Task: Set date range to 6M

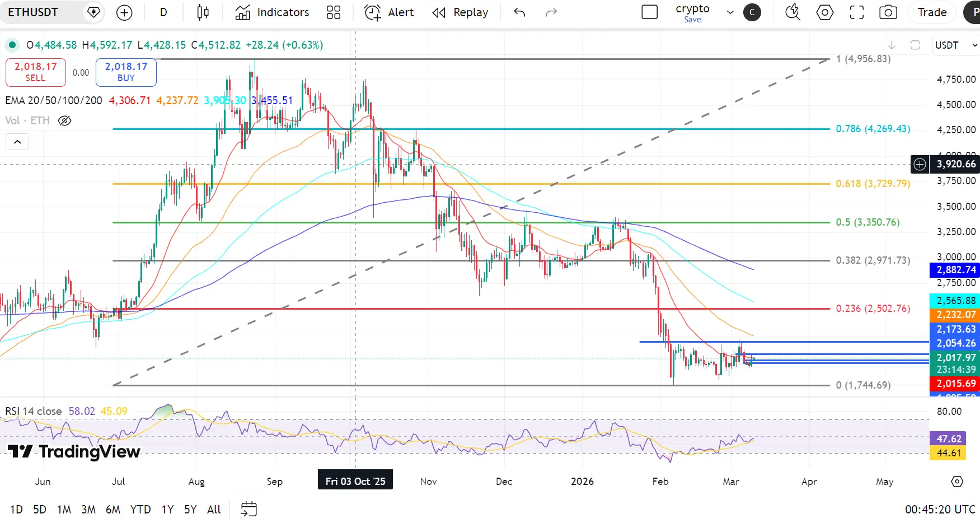Action: click(113, 510)
